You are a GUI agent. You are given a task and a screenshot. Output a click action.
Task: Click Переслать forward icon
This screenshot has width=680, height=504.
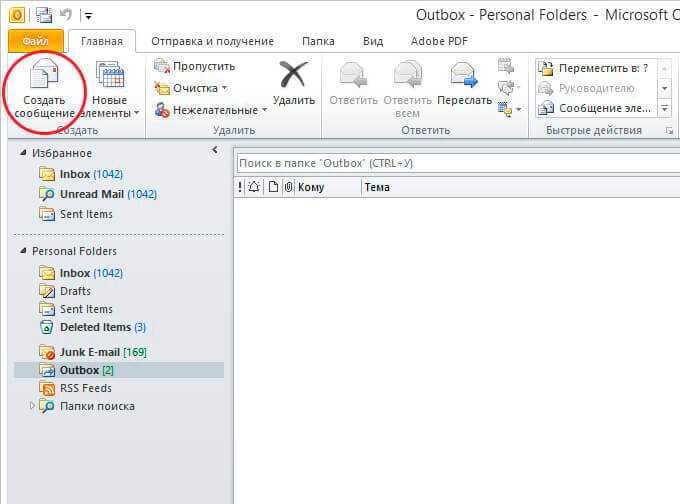pos(464,75)
